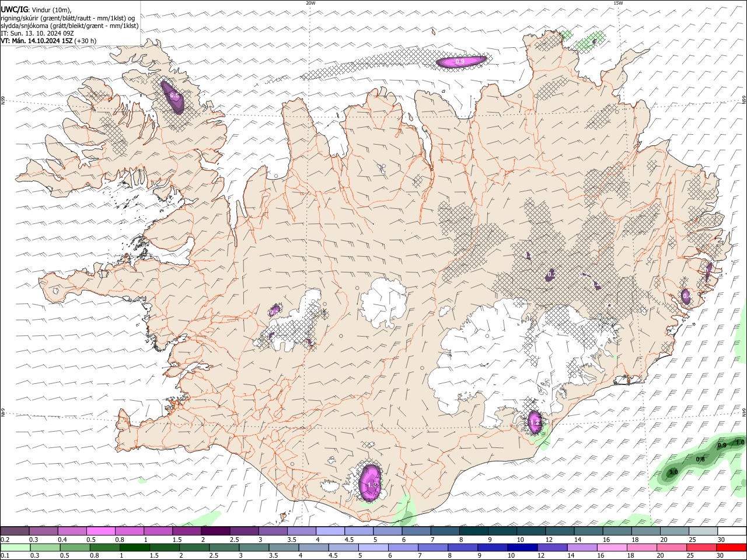This screenshot has width=747, height=560.
Task: Click the bright pink 0.5 swatch on upper scale
Action: (100, 531)
